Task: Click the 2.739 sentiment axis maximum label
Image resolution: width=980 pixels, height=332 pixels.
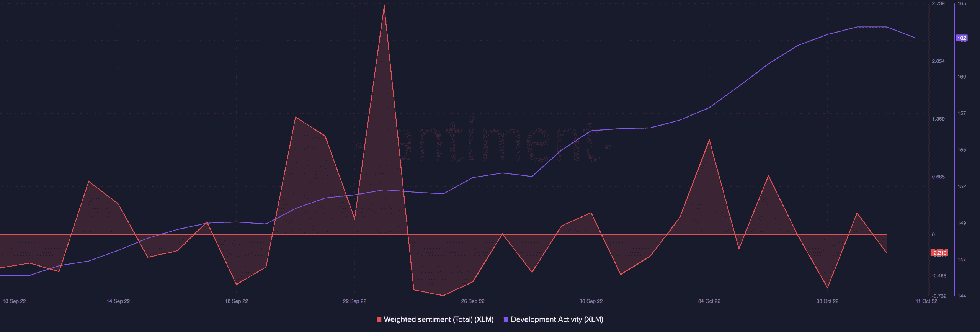Action: 938,3
